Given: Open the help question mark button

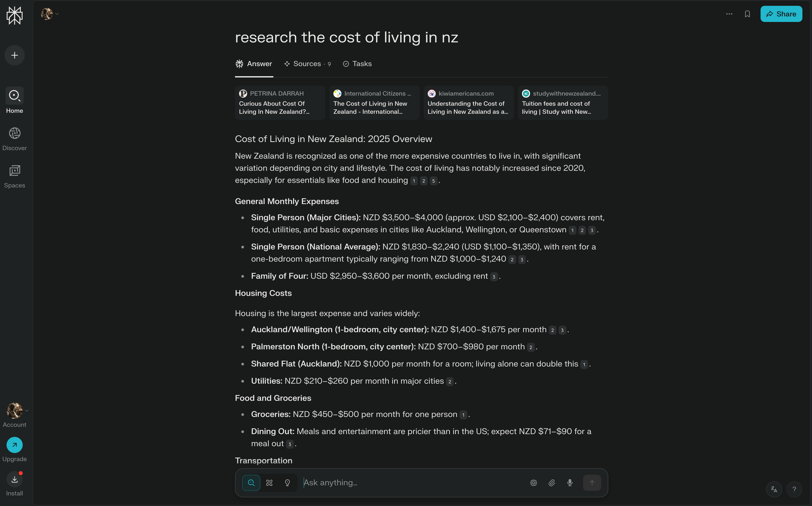Looking at the screenshot, I should point(794,489).
